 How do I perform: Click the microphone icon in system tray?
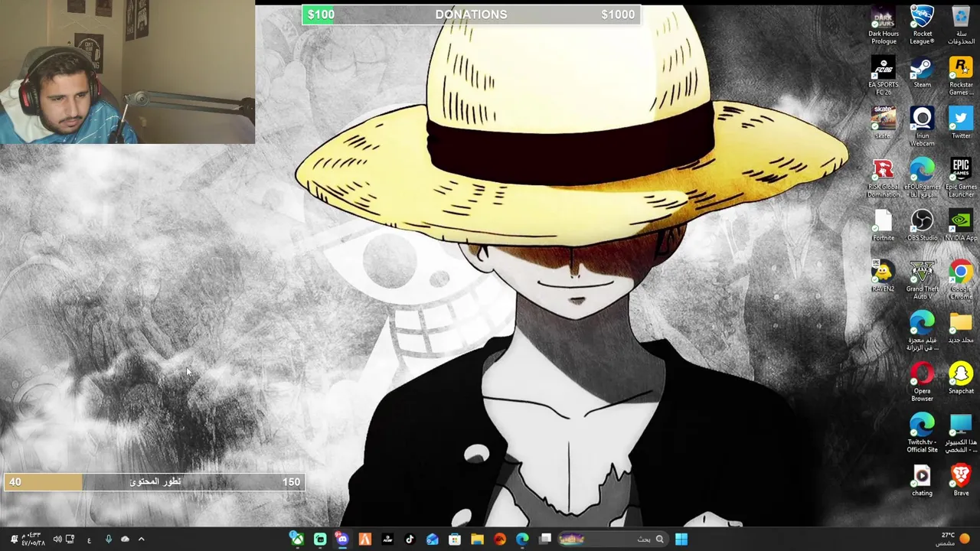coord(108,540)
